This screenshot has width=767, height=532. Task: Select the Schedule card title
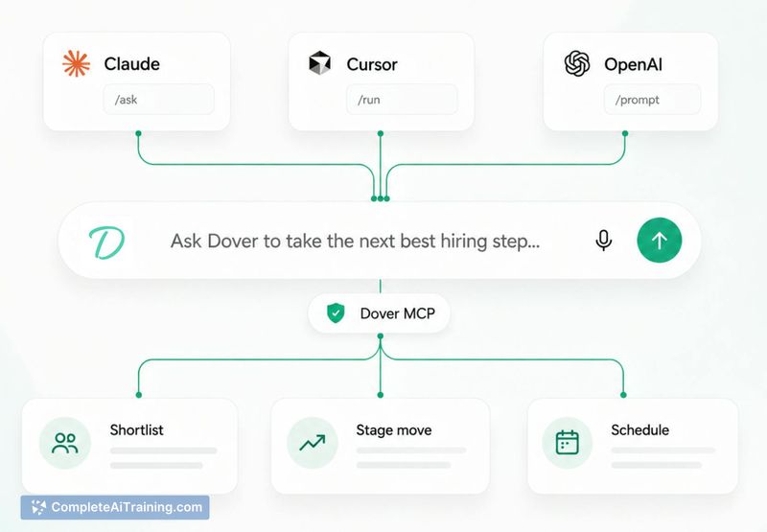[639, 429]
